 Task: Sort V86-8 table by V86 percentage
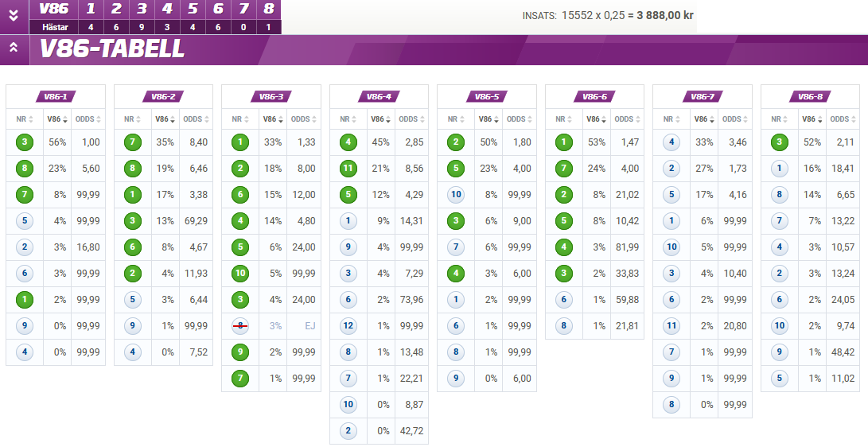click(x=812, y=119)
